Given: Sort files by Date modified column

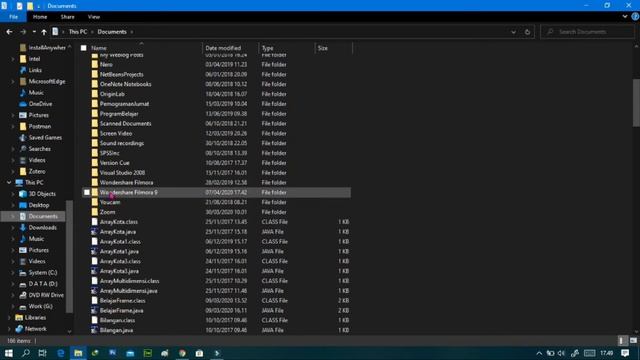Looking at the screenshot, I should click(x=223, y=48).
